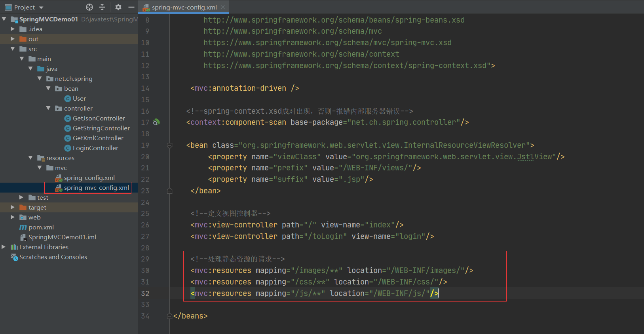Select the mvc folder label

coord(61,168)
